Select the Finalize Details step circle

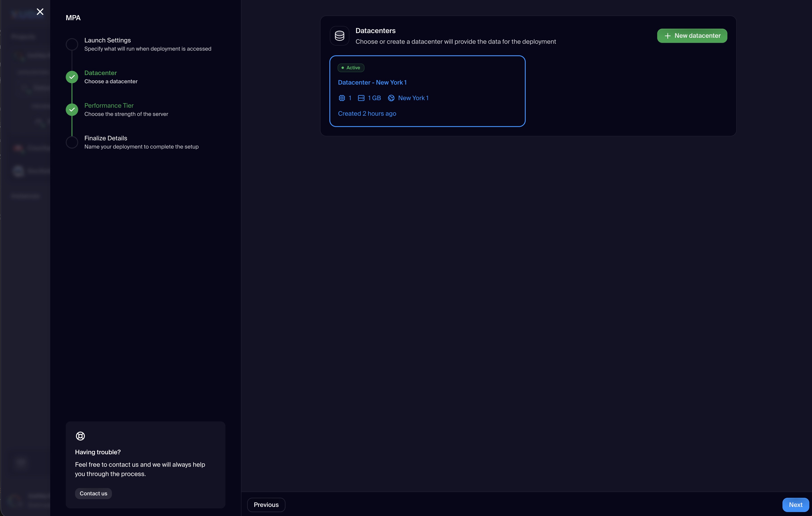[72, 142]
